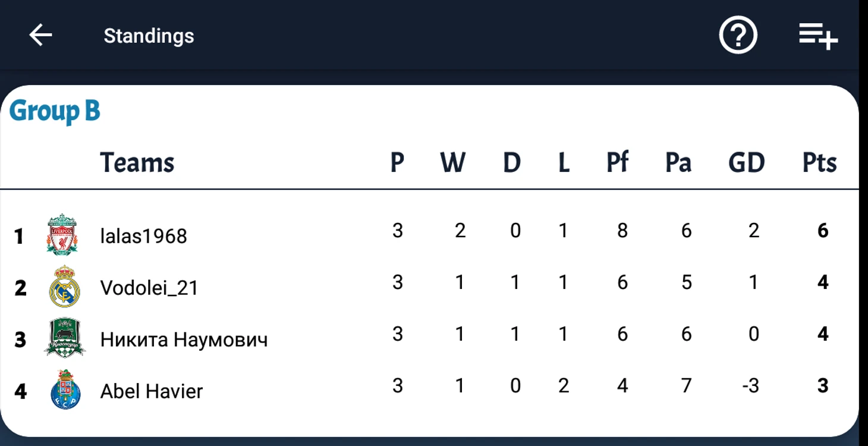This screenshot has height=446, width=868.
Task: Open the help question mark icon
Action: tap(738, 36)
